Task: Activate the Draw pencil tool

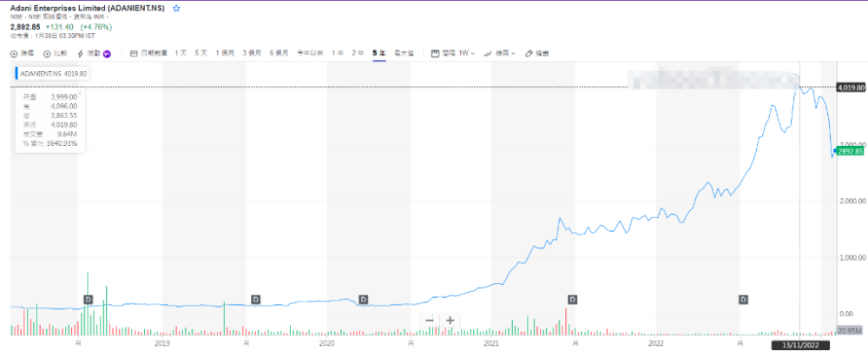Action: click(537, 53)
